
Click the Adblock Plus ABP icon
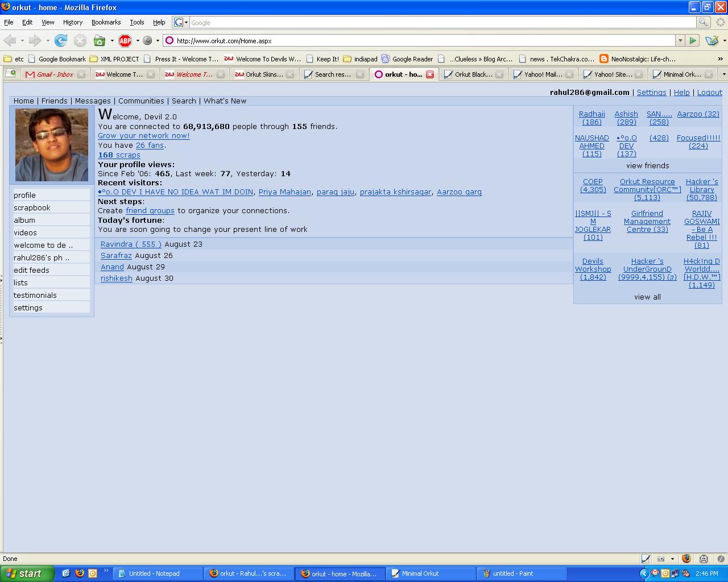[125, 40]
